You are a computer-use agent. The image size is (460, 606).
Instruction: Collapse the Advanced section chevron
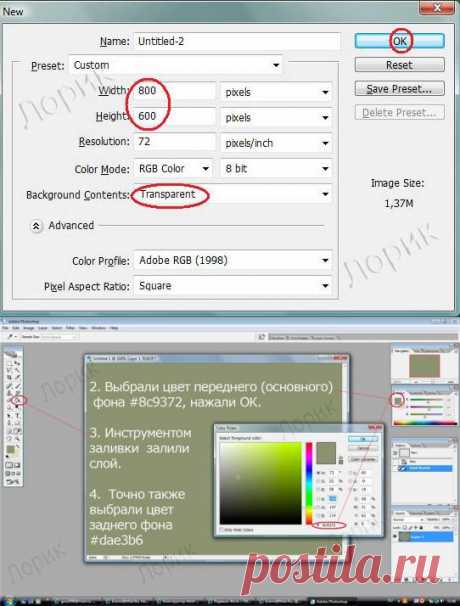coord(36,226)
